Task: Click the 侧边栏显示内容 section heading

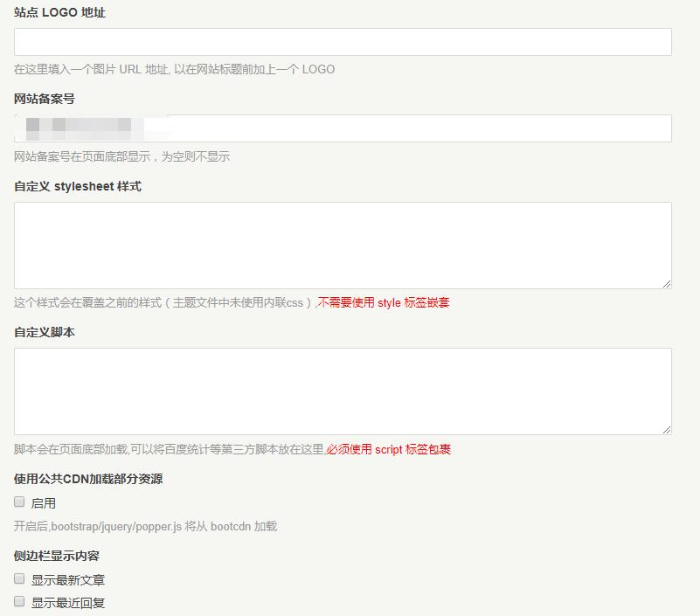Action: 57,556
